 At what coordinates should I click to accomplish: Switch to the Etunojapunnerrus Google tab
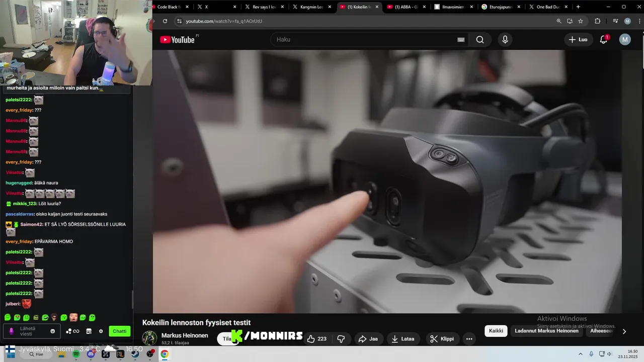click(501, 7)
